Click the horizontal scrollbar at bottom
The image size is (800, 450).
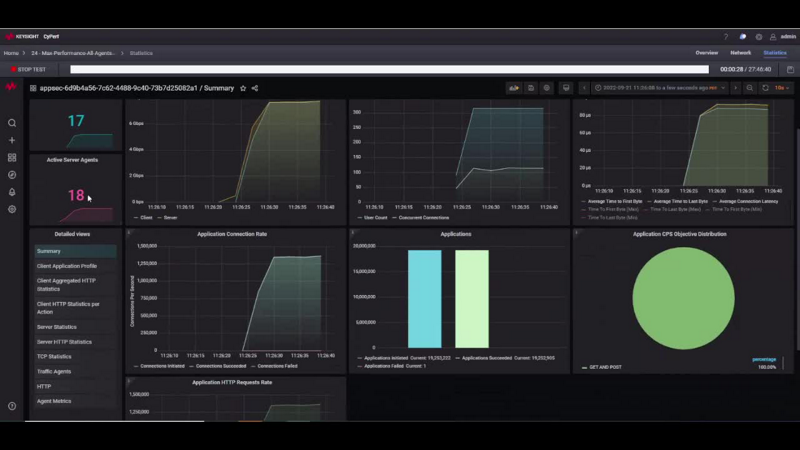[115, 421]
